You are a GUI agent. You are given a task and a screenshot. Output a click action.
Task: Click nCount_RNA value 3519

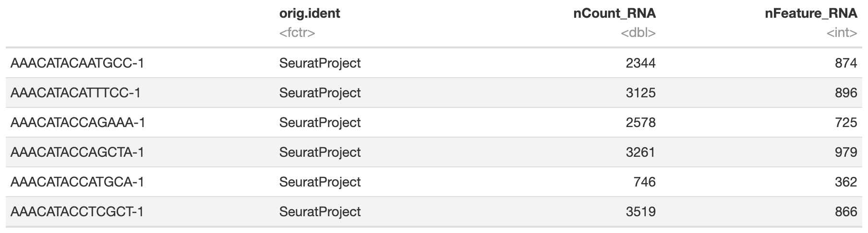pyautogui.click(x=640, y=212)
